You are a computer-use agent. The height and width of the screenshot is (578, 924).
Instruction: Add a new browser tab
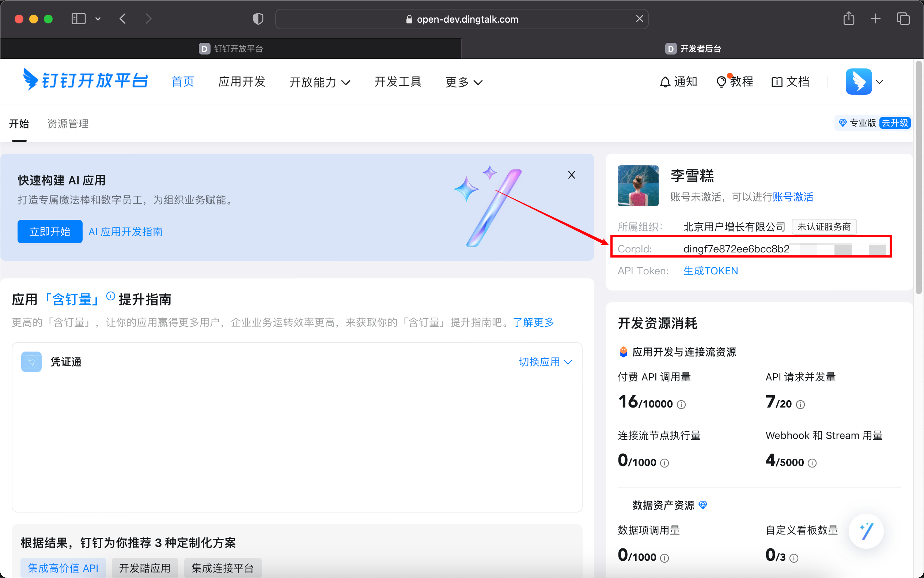875,19
